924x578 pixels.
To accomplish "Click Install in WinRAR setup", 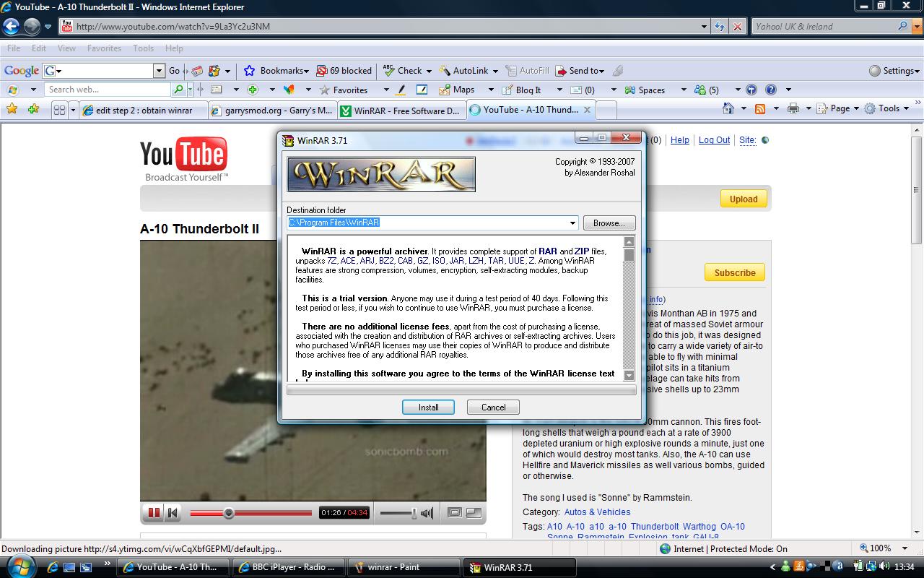I will point(428,407).
